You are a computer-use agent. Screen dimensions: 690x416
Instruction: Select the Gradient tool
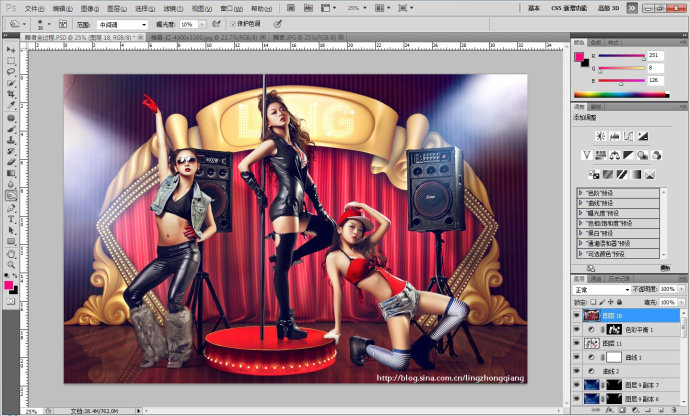pyautogui.click(x=11, y=173)
